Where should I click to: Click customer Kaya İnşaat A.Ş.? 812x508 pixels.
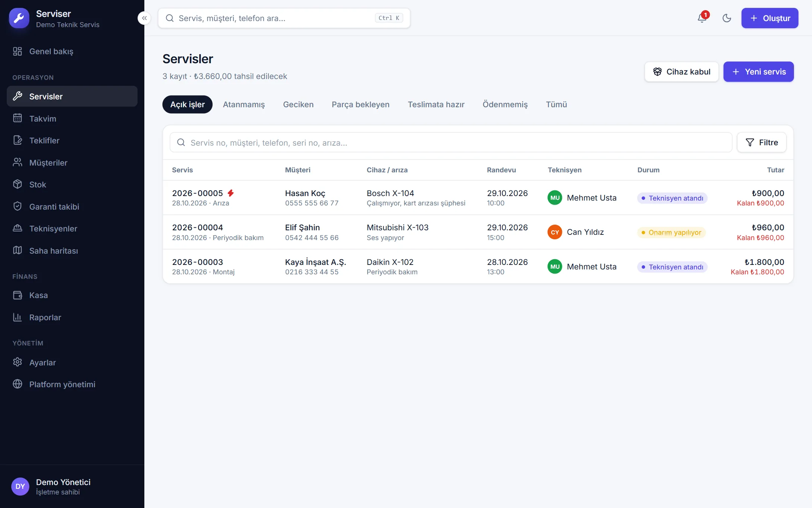[x=315, y=262]
